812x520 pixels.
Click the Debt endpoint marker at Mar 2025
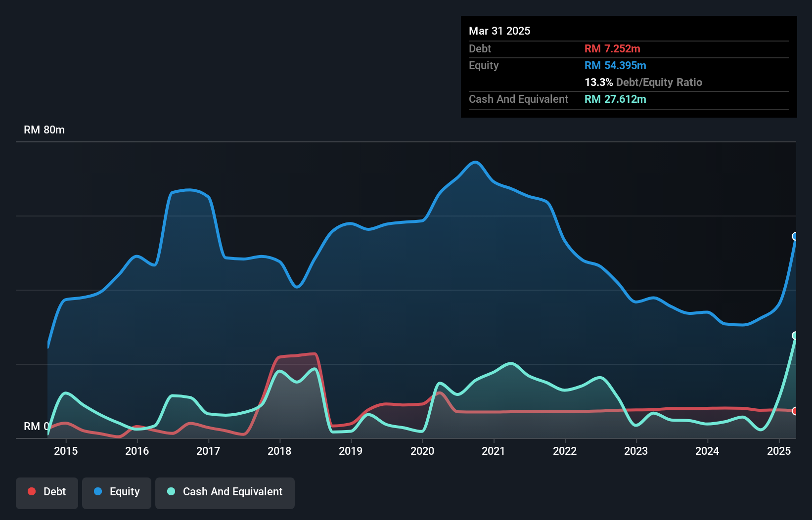tap(795, 411)
